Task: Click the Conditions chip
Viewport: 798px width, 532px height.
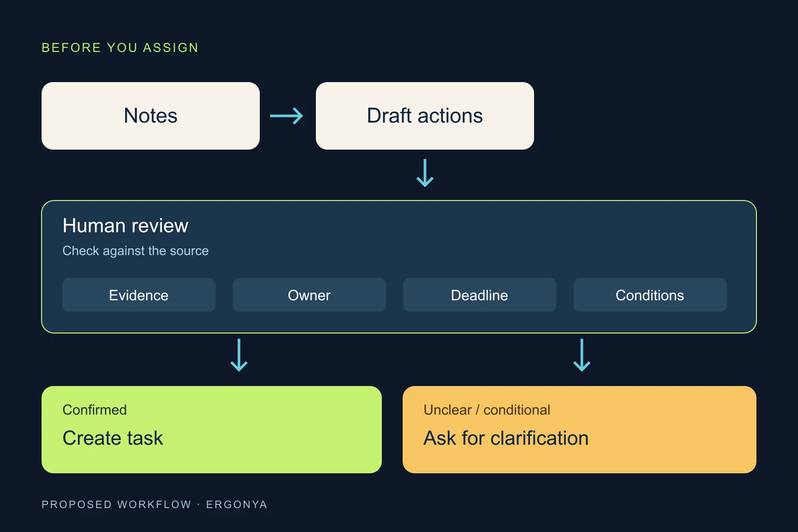Action: click(x=650, y=295)
